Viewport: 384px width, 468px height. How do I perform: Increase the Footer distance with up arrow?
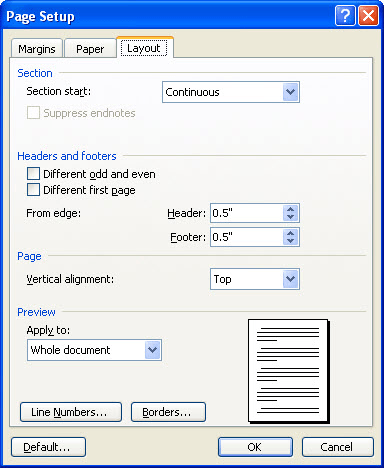click(x=290, y=233)
